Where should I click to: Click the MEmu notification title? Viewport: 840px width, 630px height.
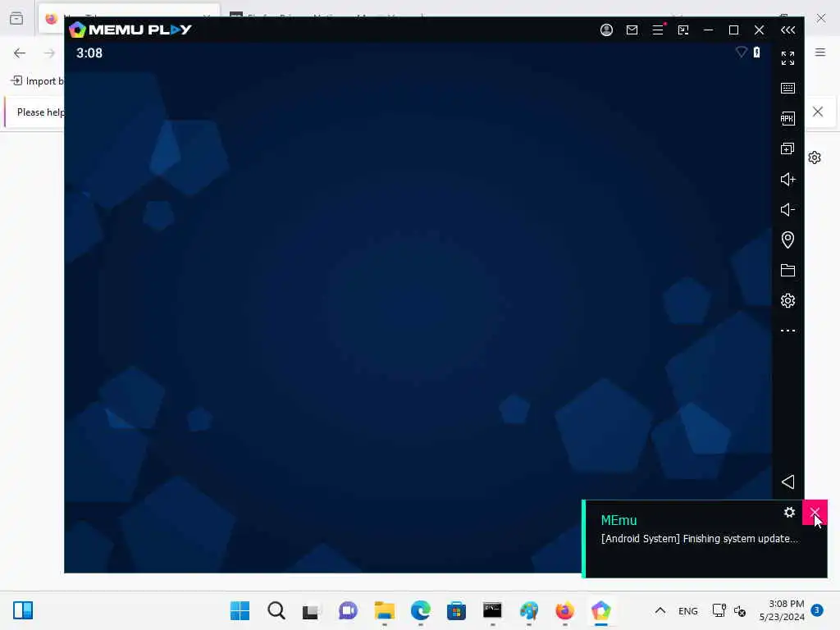point(619,520)
